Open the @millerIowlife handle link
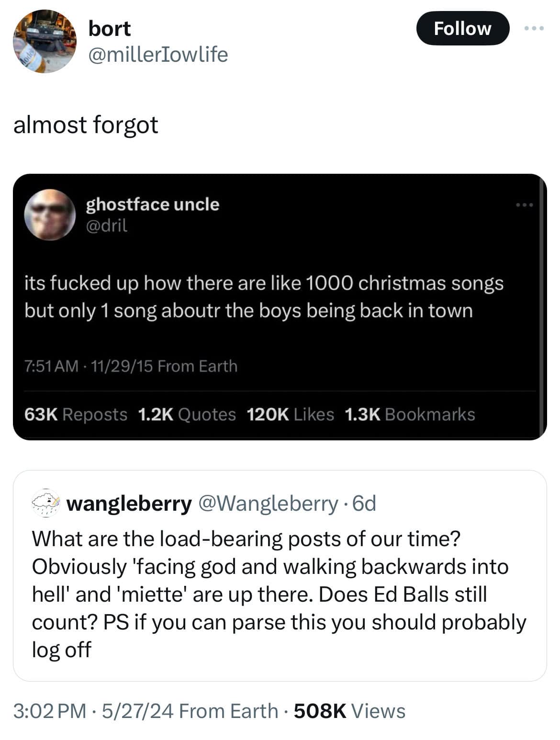The image size is (560, 740). pos(158,55)
